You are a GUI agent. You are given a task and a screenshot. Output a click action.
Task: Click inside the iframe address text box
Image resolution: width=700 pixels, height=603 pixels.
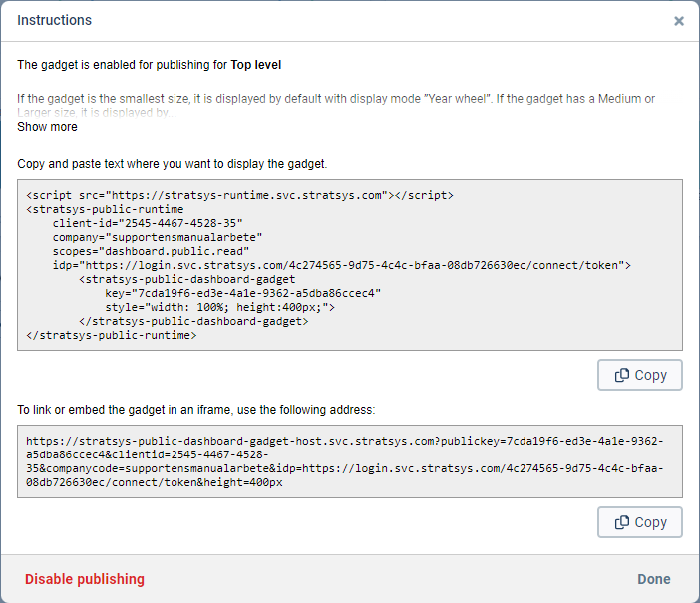pos(349,460)
